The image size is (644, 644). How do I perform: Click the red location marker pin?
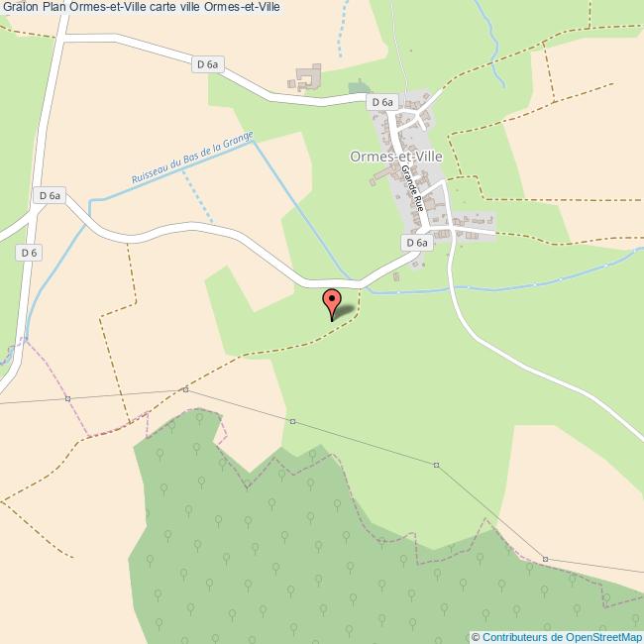click(332, 305)
